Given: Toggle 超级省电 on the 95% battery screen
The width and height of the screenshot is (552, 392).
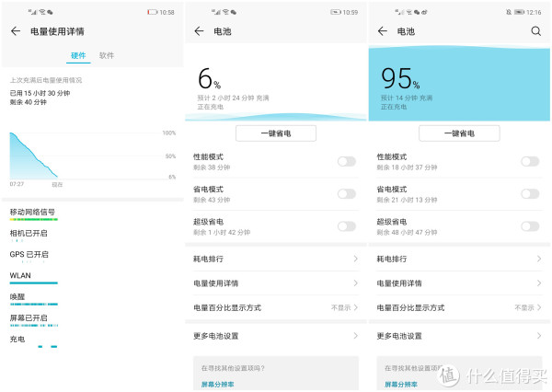Looking at the screenshot, I should click(530, 226).
